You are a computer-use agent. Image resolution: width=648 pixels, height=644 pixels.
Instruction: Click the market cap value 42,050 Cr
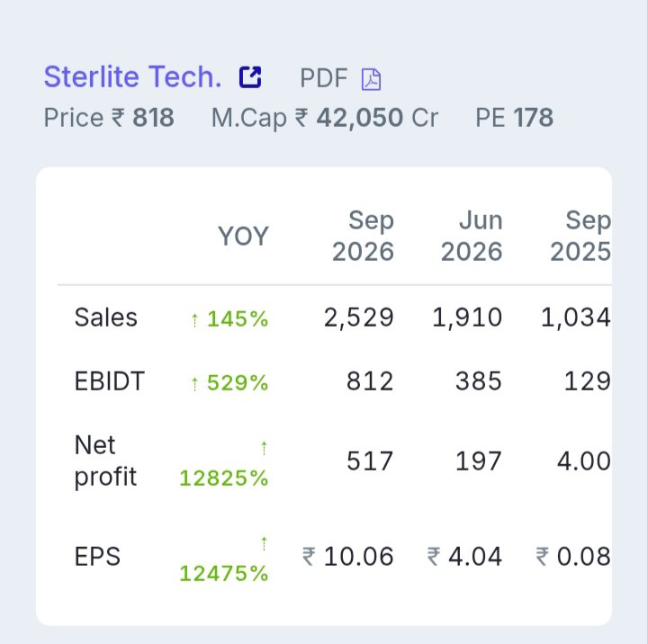click(377, 118)
